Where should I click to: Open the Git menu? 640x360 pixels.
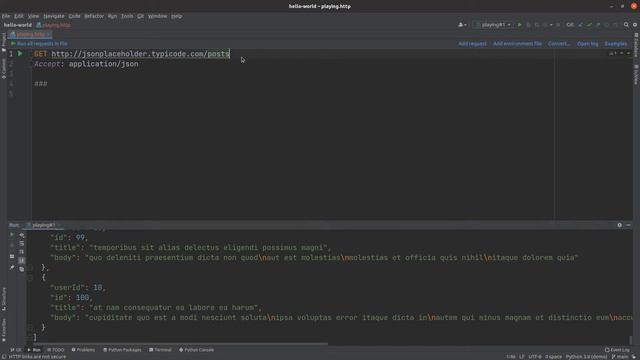[x=140, y=16]
